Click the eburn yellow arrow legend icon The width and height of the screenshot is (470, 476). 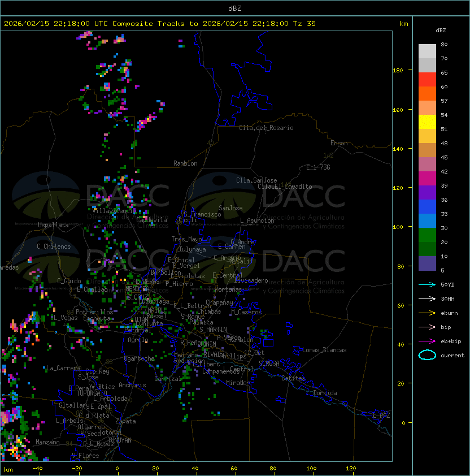coord(427,313)
